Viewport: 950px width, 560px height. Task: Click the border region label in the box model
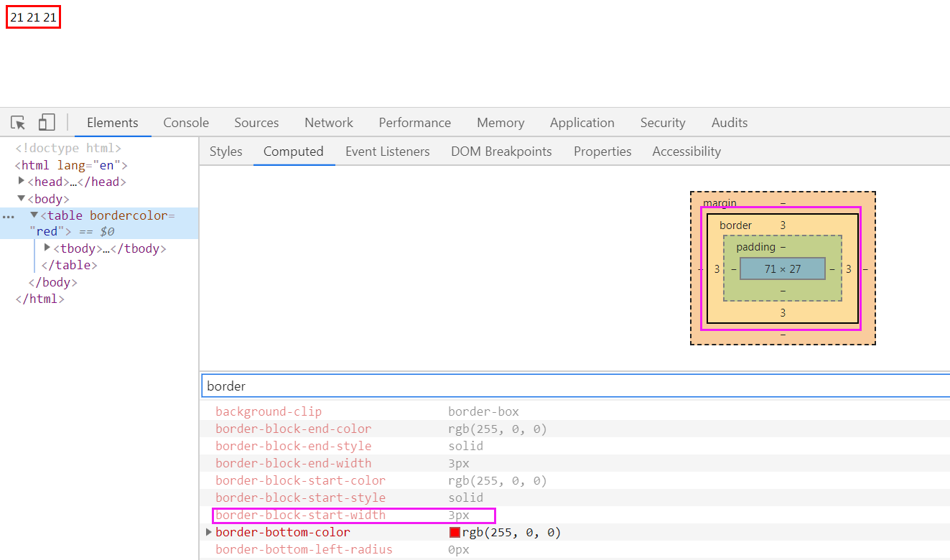(735, 225)
